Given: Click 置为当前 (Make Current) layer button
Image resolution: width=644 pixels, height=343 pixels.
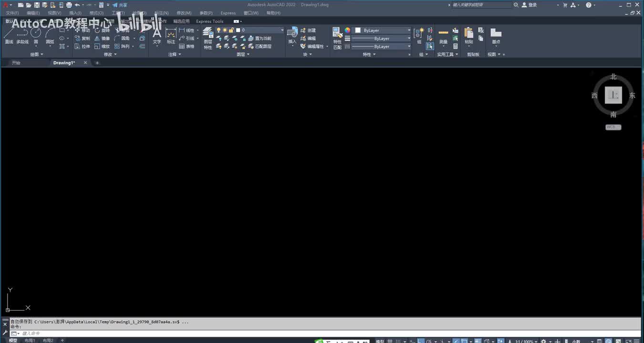Looking at the screenshot, I should coord(260,39).
